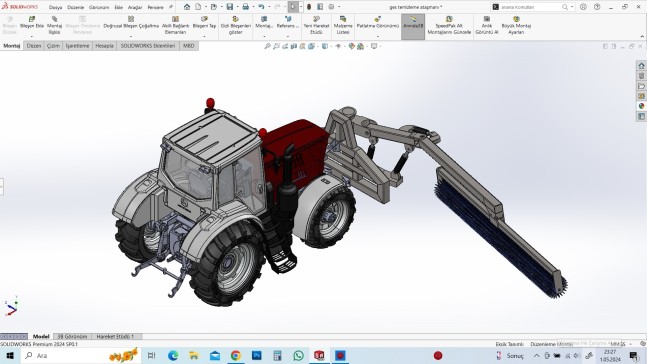Click the Save icon

pyautogui.click(x=230, y=7)
